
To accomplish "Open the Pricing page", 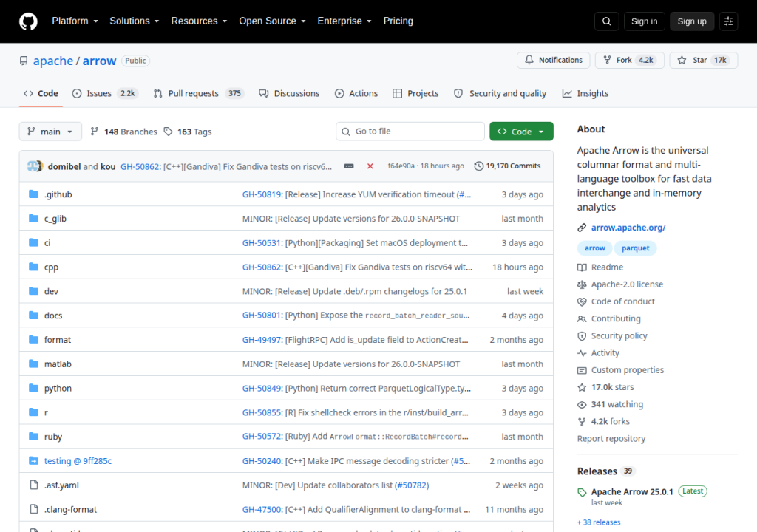I will click(398, 21).
